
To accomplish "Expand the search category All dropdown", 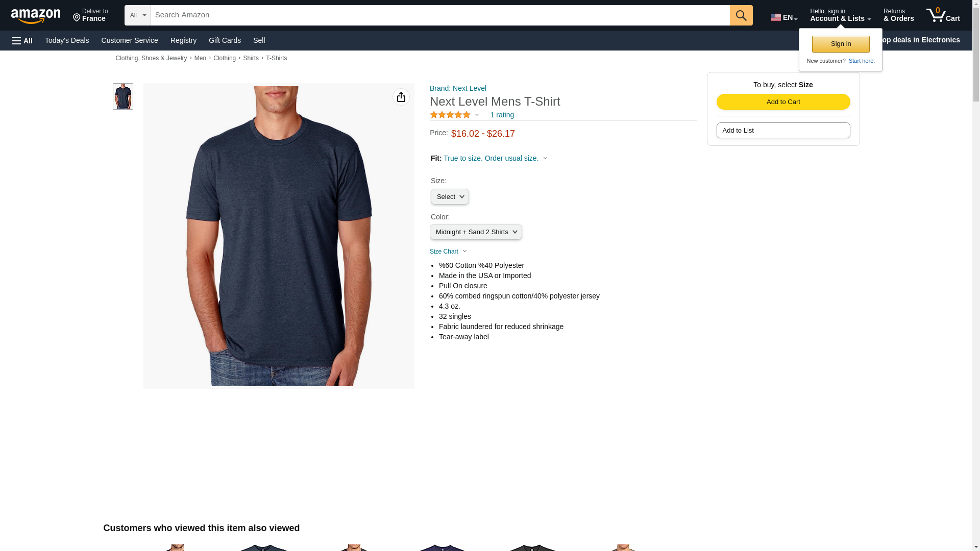I will 138,15.
